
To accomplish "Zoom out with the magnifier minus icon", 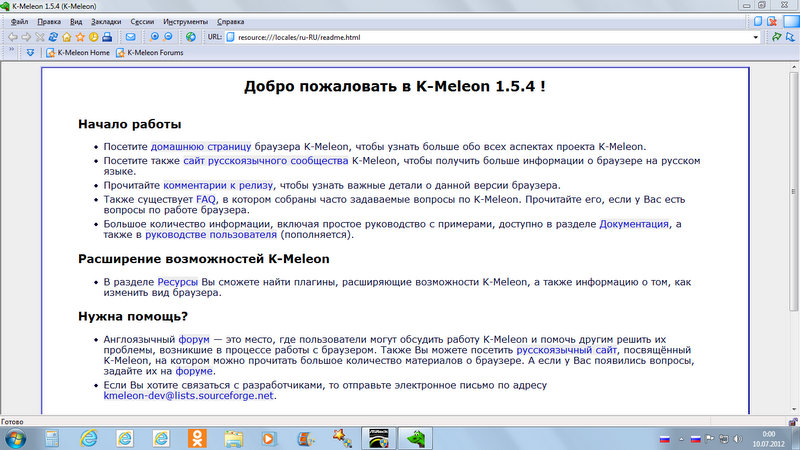I will point(168,37).
